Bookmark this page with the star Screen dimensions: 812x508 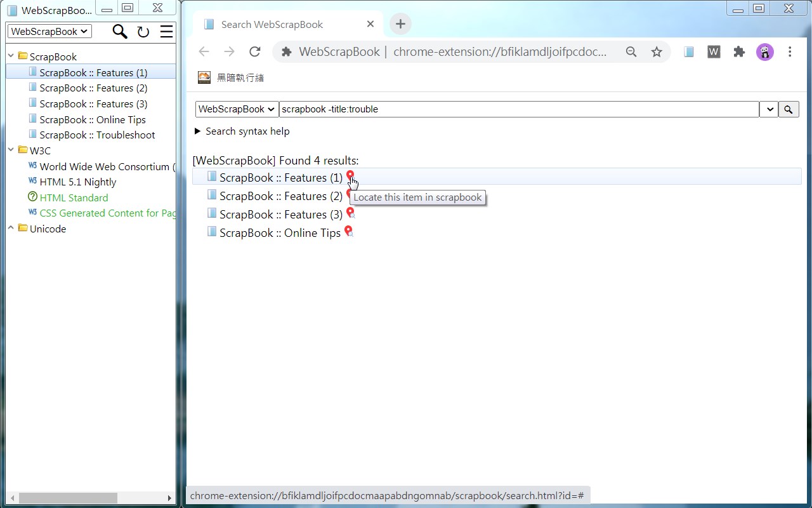pos(657,52)
